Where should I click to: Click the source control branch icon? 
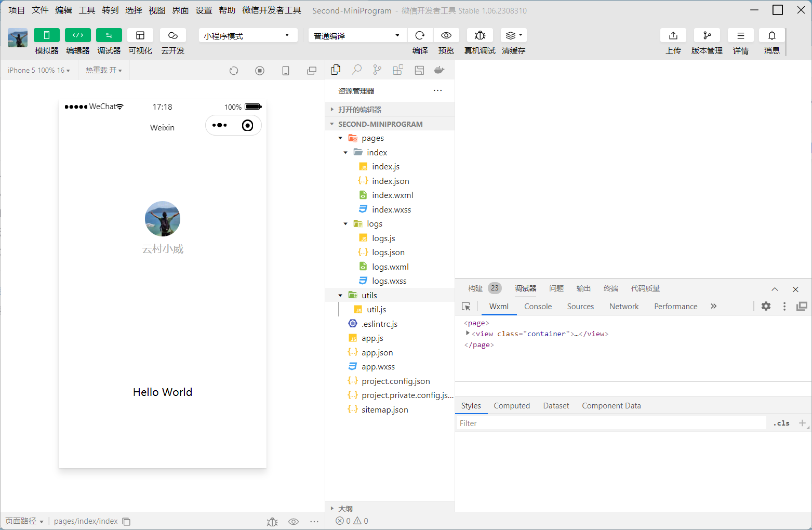click(377, 70)
